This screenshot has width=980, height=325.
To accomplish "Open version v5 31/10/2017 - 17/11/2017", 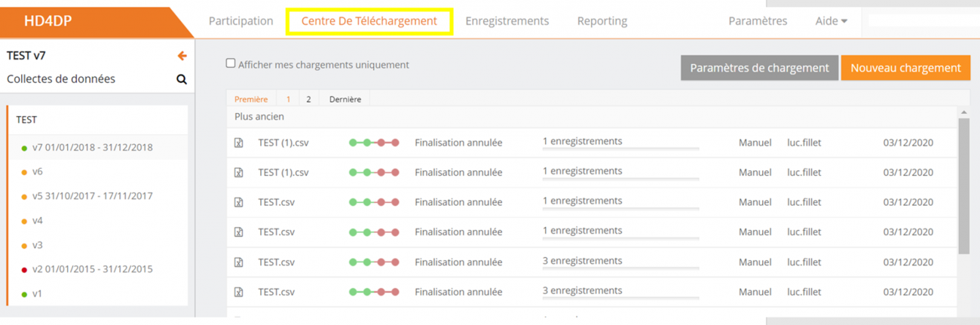I will coord(92,196).
